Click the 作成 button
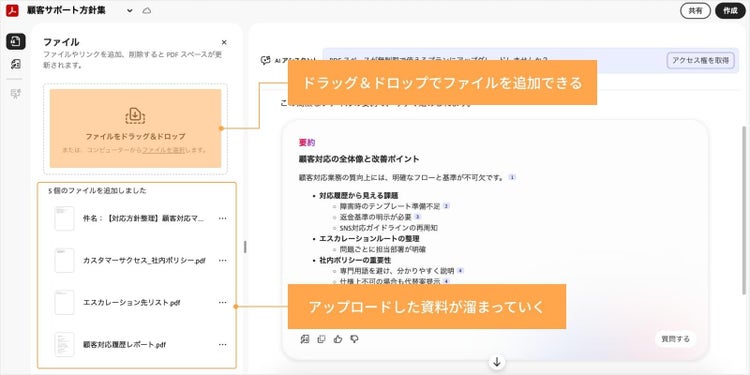The height and width of the screenshot is (375, 750). pos(730,11)
